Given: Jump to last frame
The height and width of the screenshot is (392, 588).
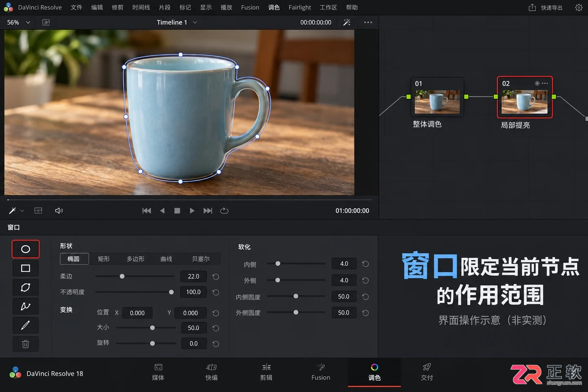Looking at the screenshot, I should (208, 211).
